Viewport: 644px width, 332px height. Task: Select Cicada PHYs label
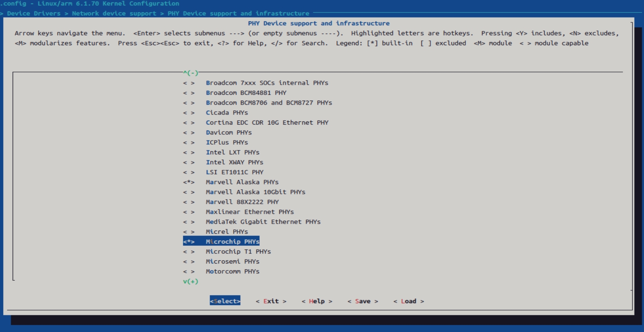pyautogui.click(x=227, y=112)
